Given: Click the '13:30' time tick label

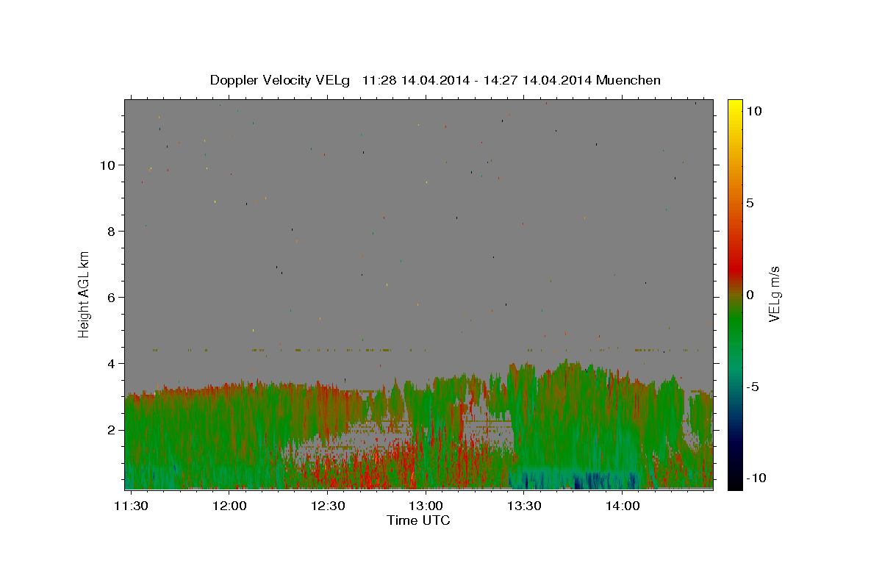Looking at the screenshot, I should pos(524,506).
